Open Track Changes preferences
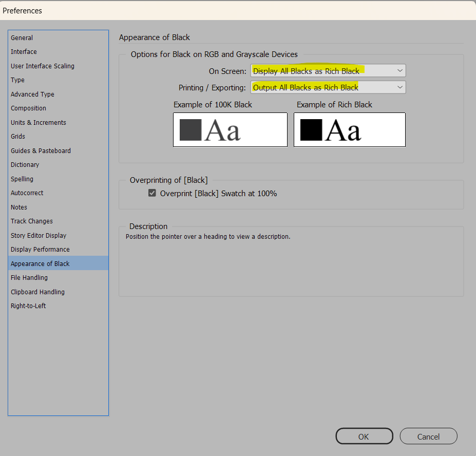476x456 pixels. click(x=58, y=221)
